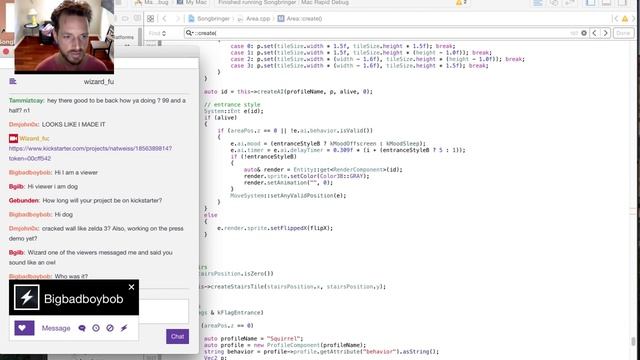Click the broadcaster camera badge beside Wizard_fu

coord(13,138)
